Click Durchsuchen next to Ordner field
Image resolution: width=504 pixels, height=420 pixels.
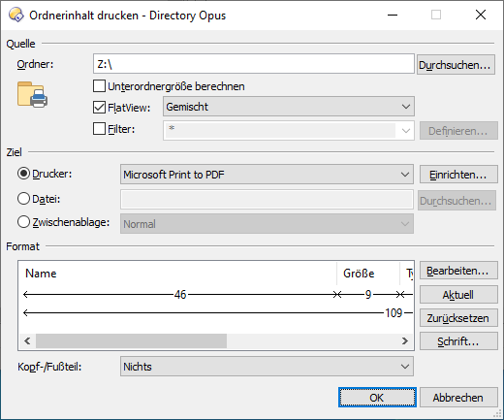point(456,65)
